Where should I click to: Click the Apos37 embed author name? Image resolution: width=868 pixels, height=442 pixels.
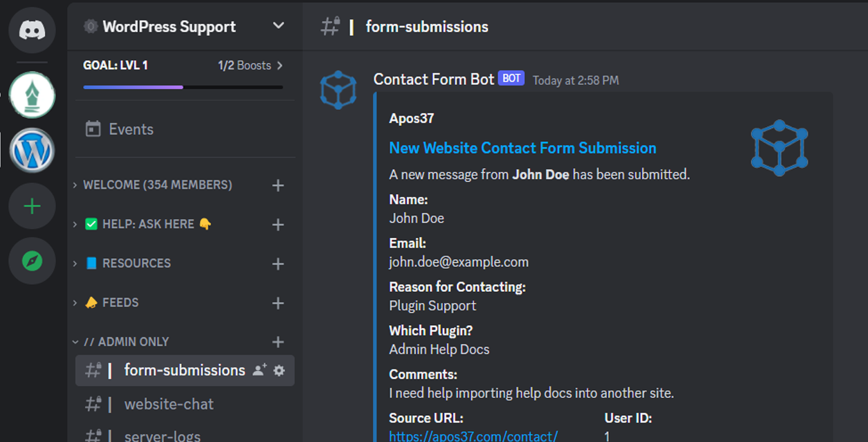click(x=412, y=118)
